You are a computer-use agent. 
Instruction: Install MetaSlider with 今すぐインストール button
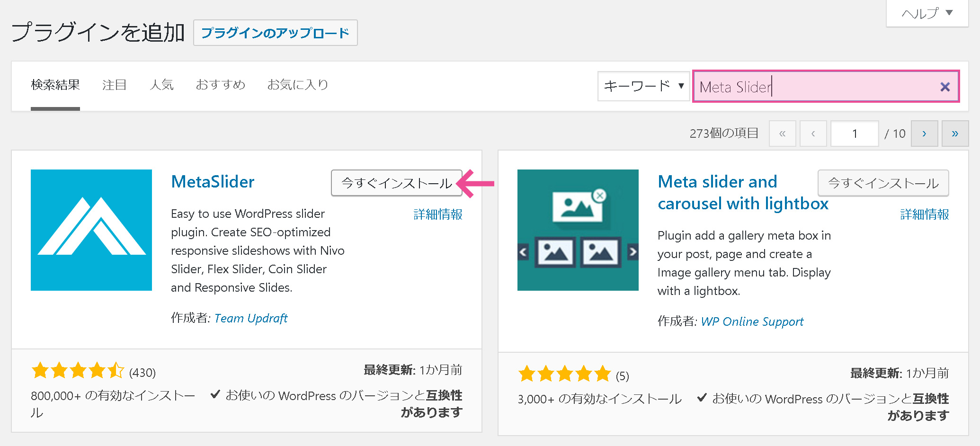pyautogui.click(x=396, y=183)
